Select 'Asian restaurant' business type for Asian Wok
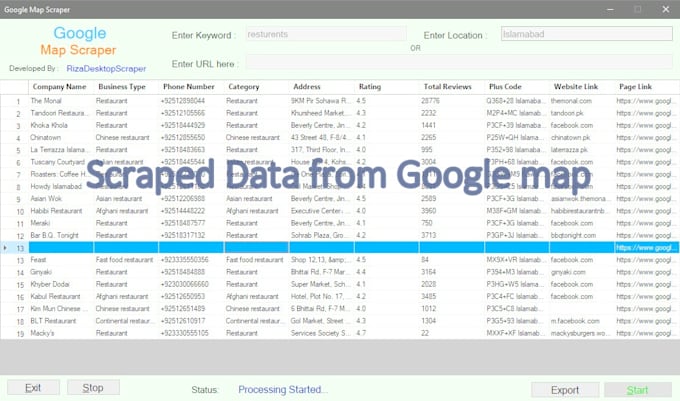 [x=126, y=199]
